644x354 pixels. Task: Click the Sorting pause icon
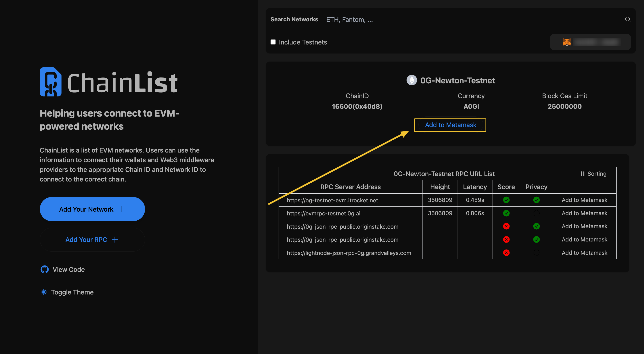point(582,174)
